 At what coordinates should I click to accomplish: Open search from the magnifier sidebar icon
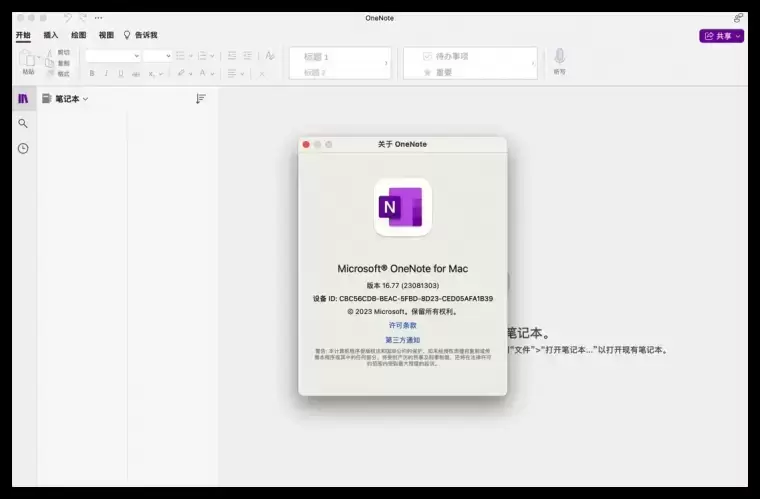23,124
